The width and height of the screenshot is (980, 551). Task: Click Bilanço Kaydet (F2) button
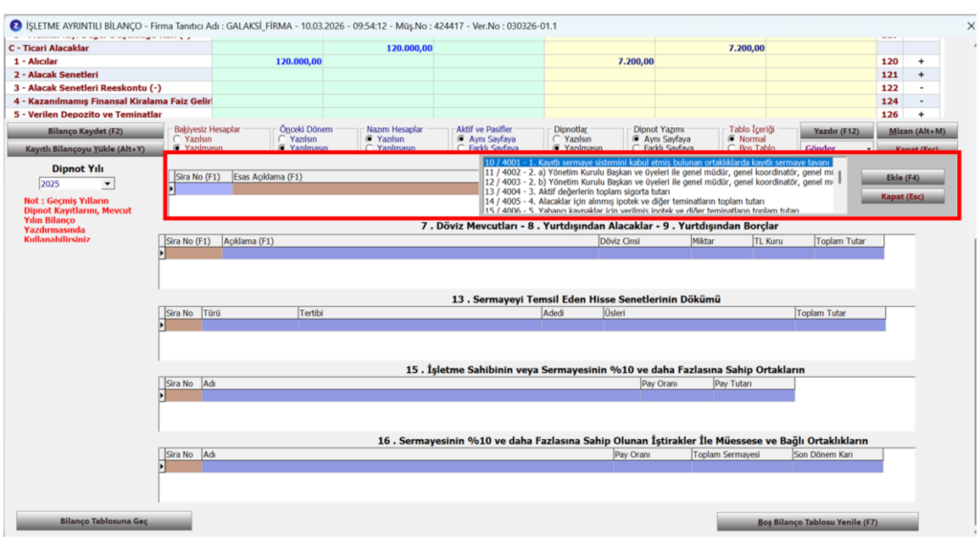(x=85, y=131)
